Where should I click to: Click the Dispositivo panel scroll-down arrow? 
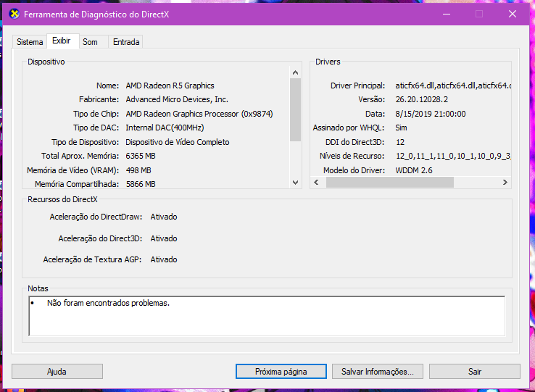(296, 183)
